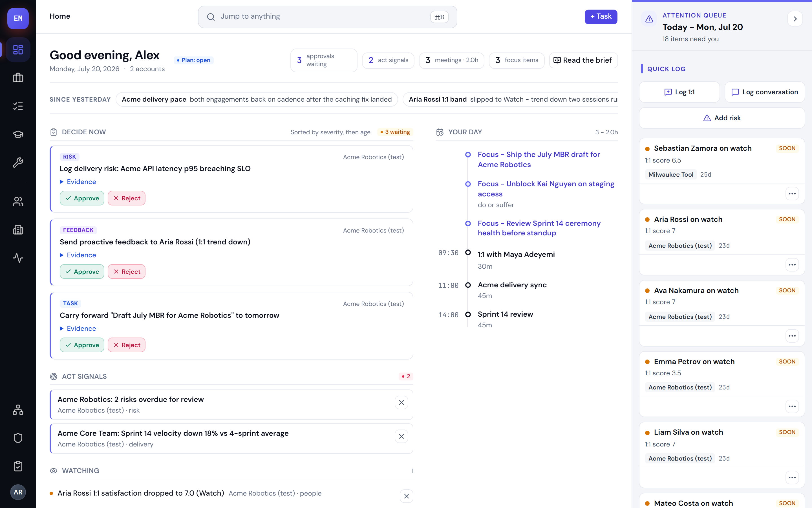Viewport: 812px width, 508px height.
Task: Open the org chart icon in sidebar
Action: point(18,410)
